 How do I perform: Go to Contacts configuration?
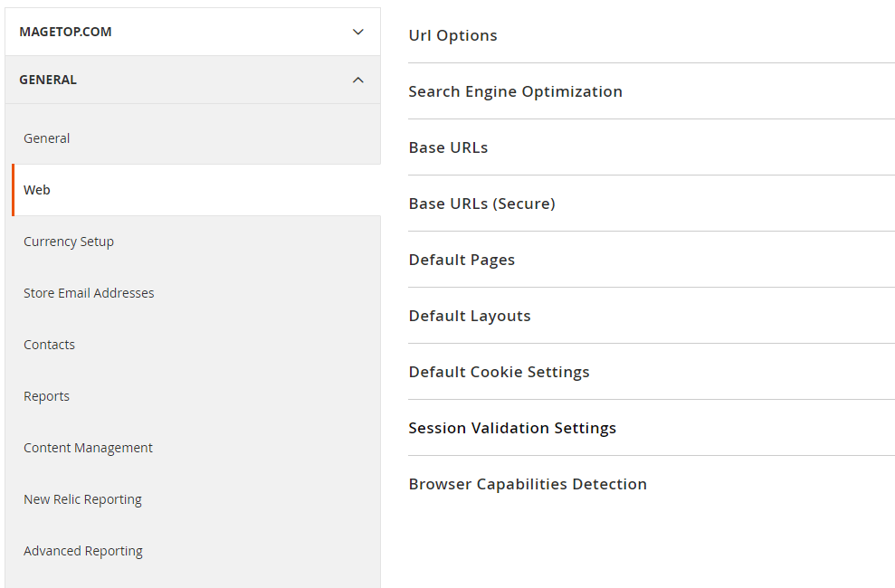(49, 345)
